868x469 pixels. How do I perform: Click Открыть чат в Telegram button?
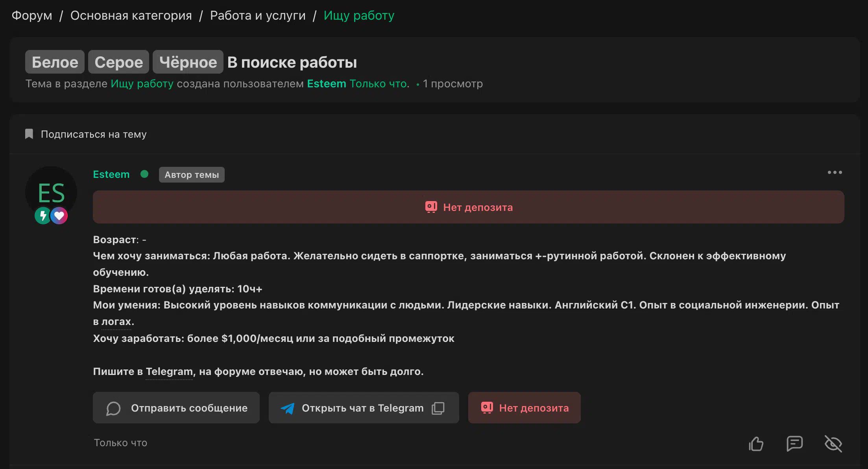[364, 408]
